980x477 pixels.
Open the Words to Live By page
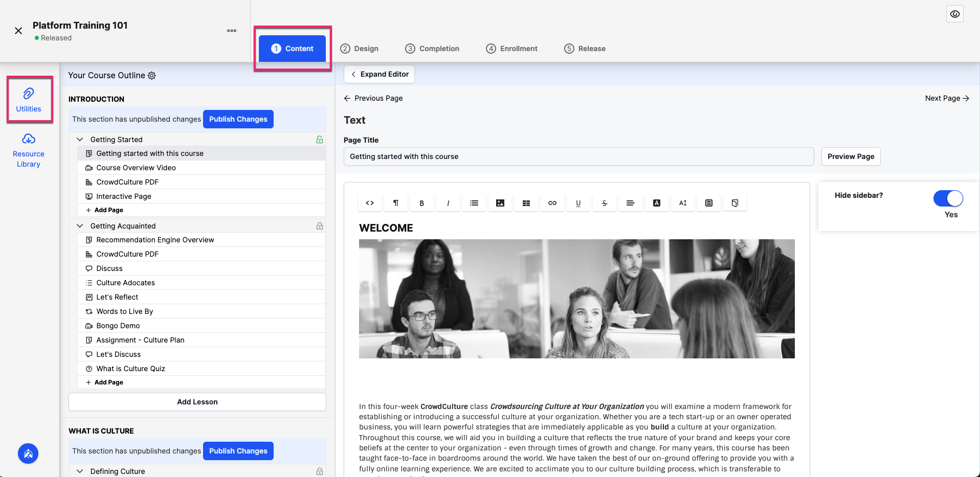tap(202, 311)
